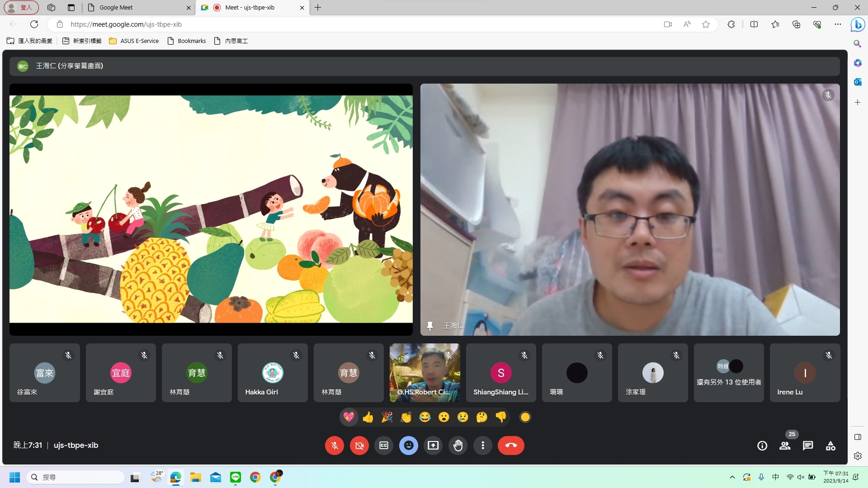Send the thumbs up reaction
This screenshot has width=868, height=488.
coord(368,417)
